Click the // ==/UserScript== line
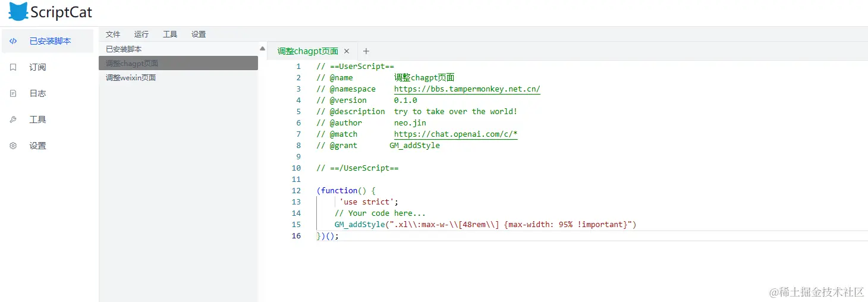Viewport: 868px width, 302px height. pyautogui.click(x=357, y=168)
